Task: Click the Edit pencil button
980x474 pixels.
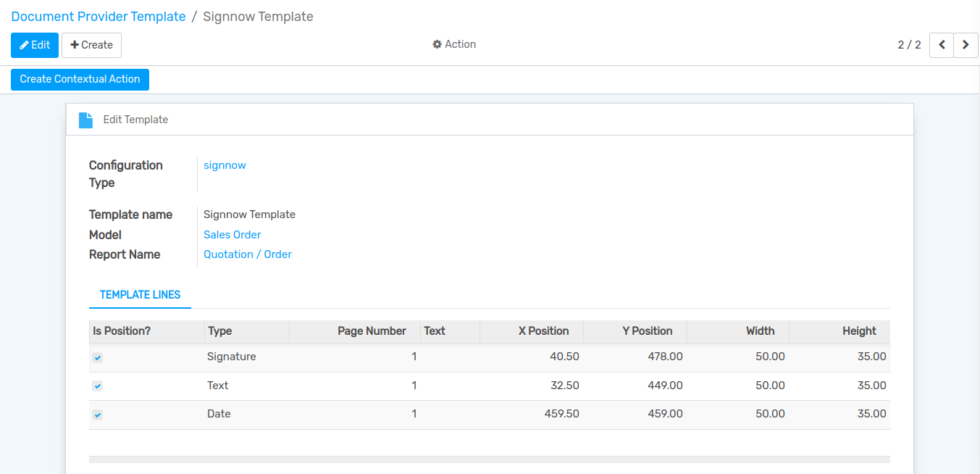Action: click(35, 45)
